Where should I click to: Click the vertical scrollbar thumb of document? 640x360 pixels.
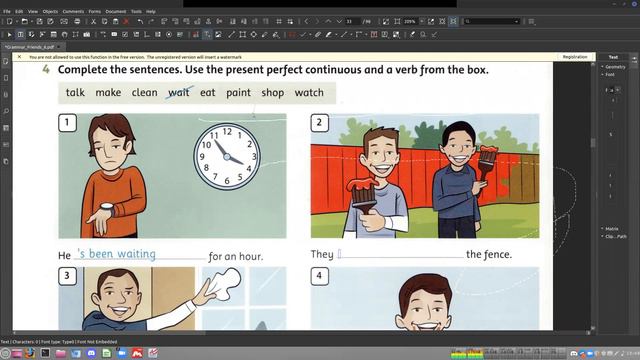coord(593,143)
